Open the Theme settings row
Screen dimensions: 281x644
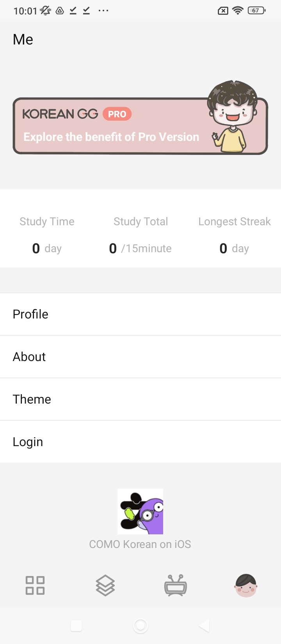pyautogui.click(x=140, y=399)
